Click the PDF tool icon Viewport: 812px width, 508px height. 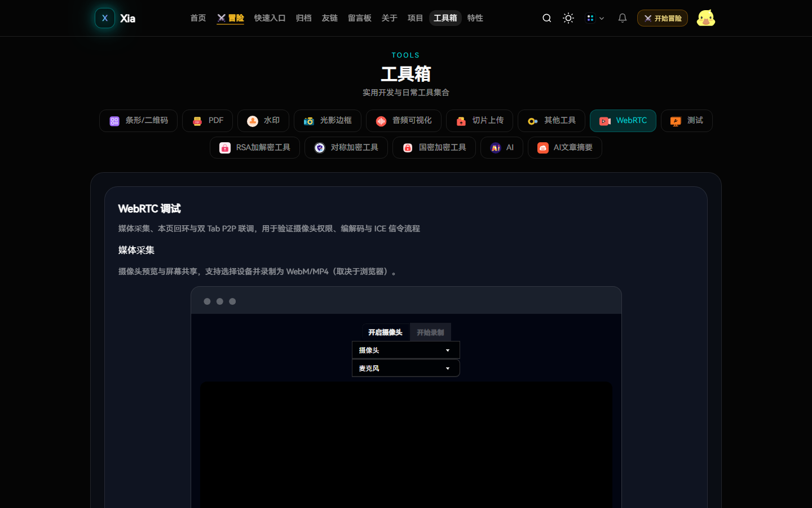[x=197, y=121]
